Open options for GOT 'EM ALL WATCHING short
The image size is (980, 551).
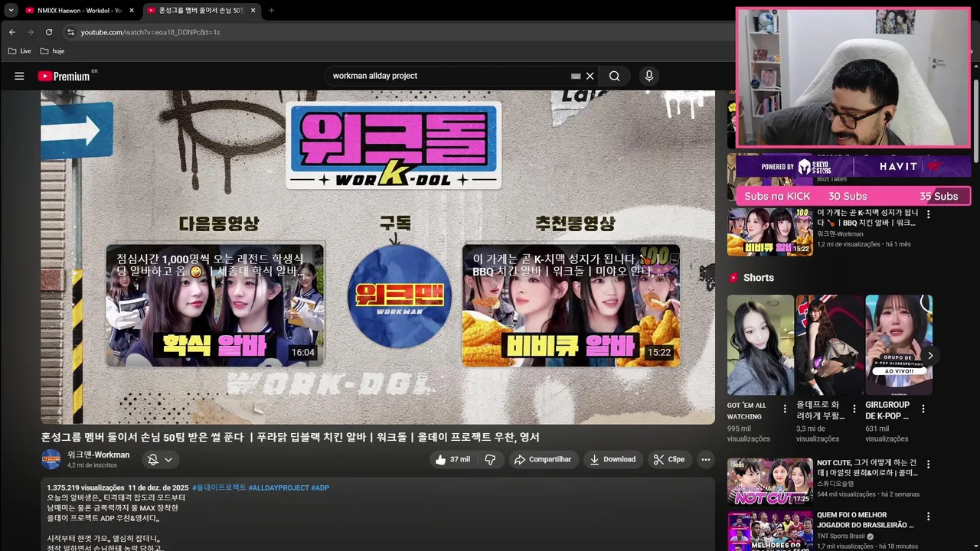point(785,409)
